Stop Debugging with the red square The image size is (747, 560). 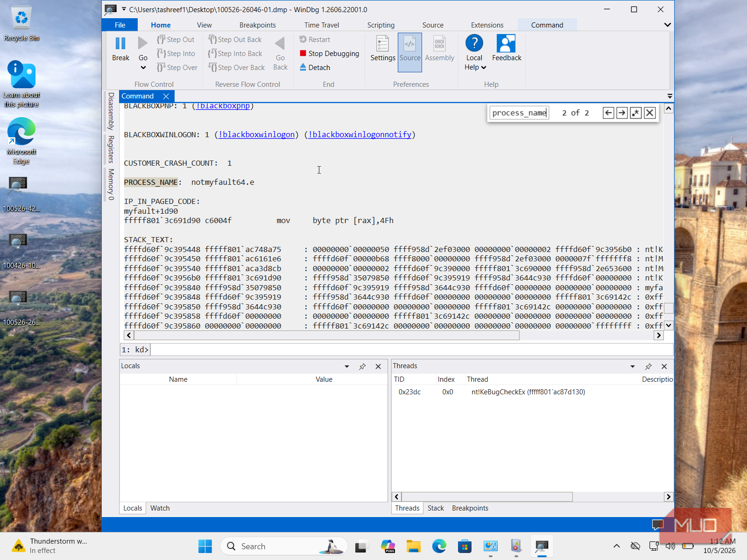tap(303, 53)
